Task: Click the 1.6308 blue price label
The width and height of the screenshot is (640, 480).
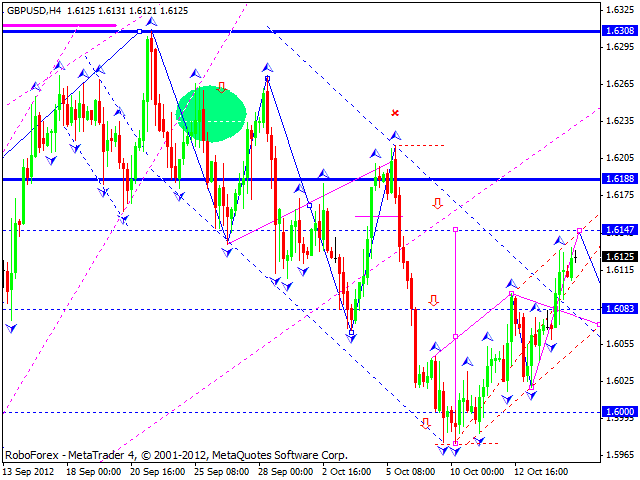Action: click(620, 31)
